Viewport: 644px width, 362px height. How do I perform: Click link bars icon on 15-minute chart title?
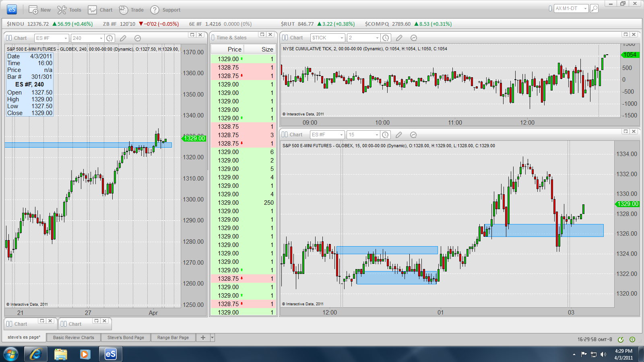[x=285, y=134]
